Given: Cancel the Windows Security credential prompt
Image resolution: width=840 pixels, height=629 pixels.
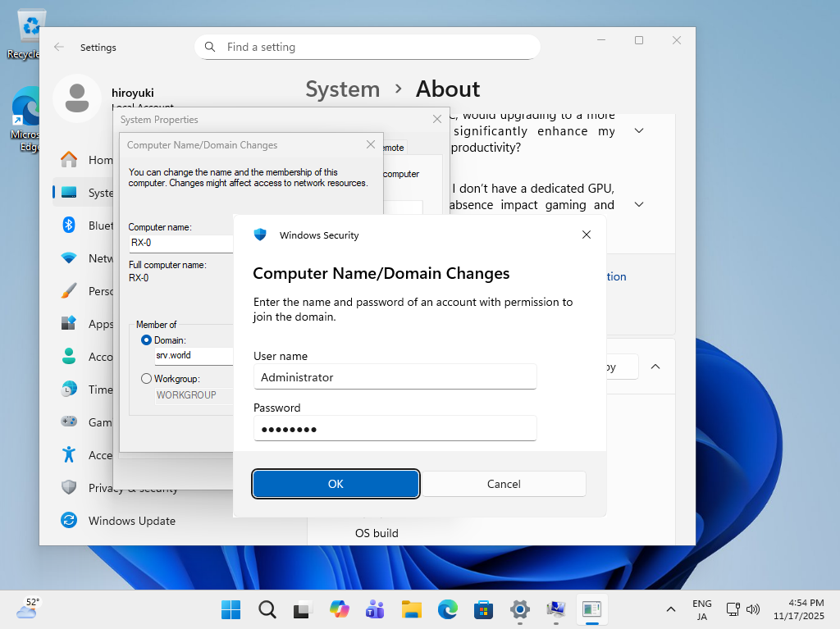Looking at the screenshot, I should click(x=504, y=484).
